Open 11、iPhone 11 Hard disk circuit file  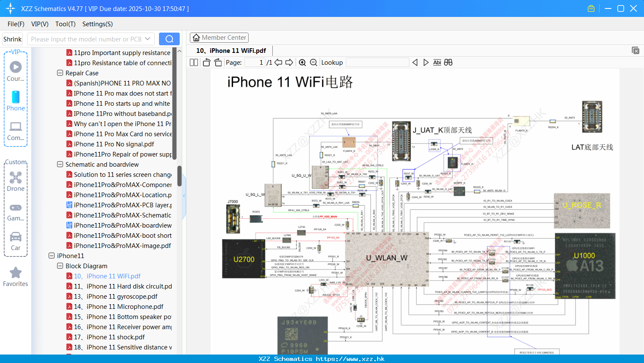pyautogui.click(x=119, y=286)
